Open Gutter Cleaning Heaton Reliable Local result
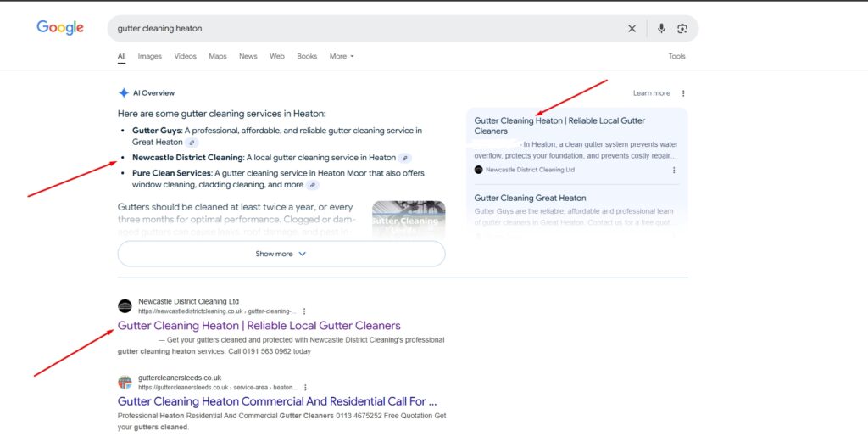 tap(259, 325)
